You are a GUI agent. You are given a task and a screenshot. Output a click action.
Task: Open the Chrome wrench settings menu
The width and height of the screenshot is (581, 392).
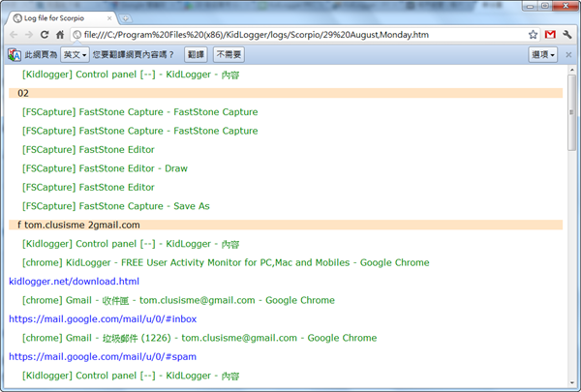coord(566,34)
